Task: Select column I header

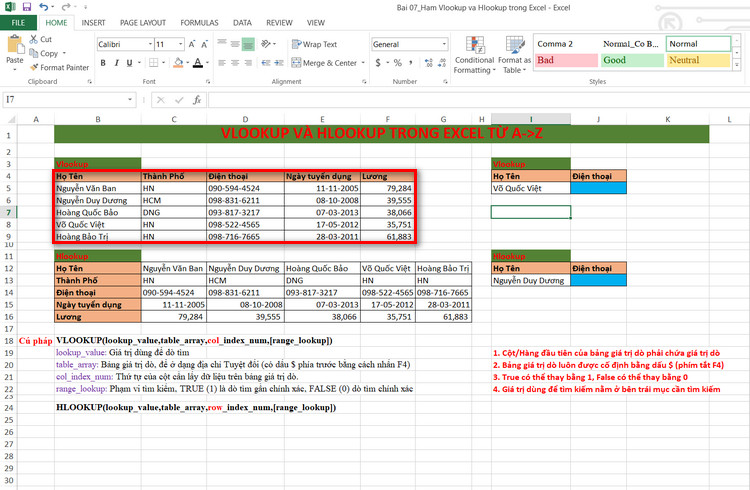Action: pyautogui.click(x=530, y=119)
